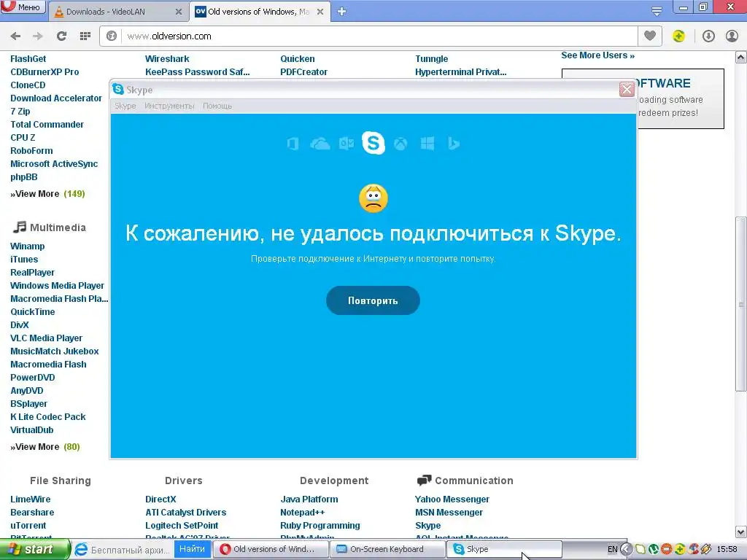Image resolution: width=747 pixels, height=560 pixels.
Task: Select the Old versions of Windows tab
Action: pyautogui.click(x=260, y=12)
